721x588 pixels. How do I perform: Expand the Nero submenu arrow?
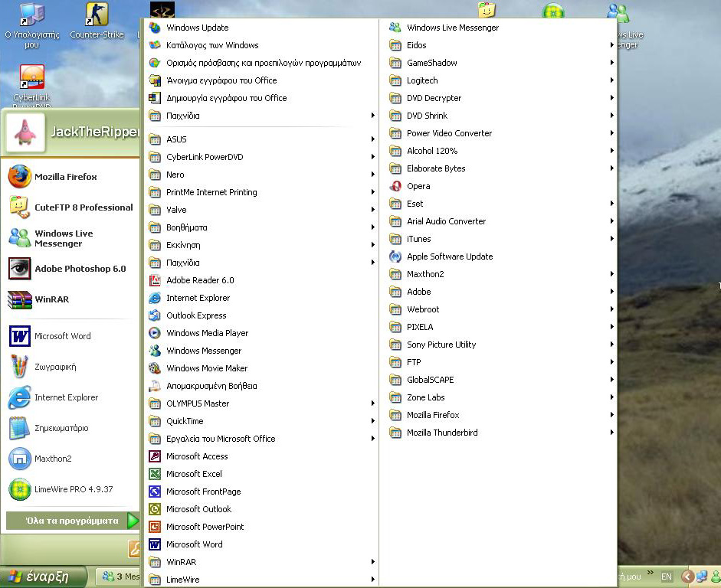(x=373, y=175)
